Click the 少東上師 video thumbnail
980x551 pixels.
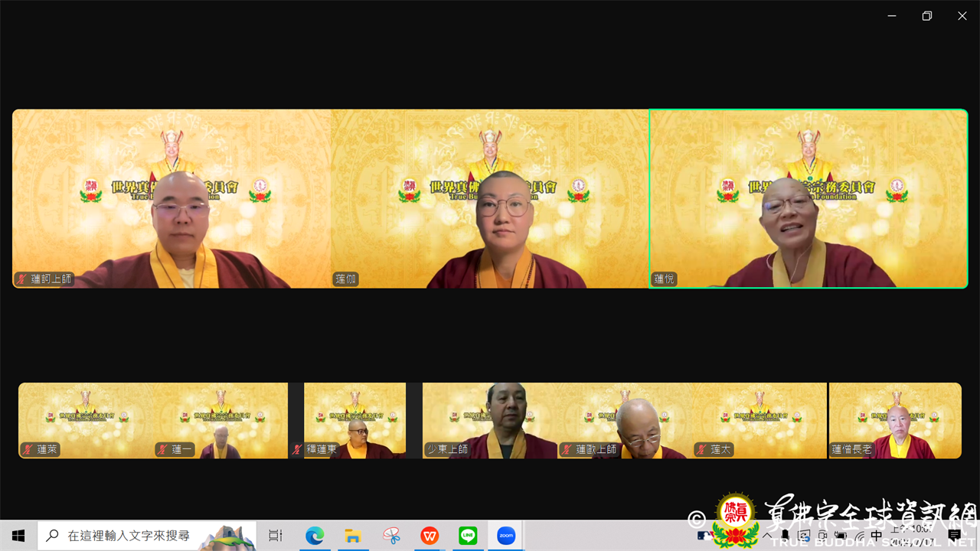pos(490,419)
